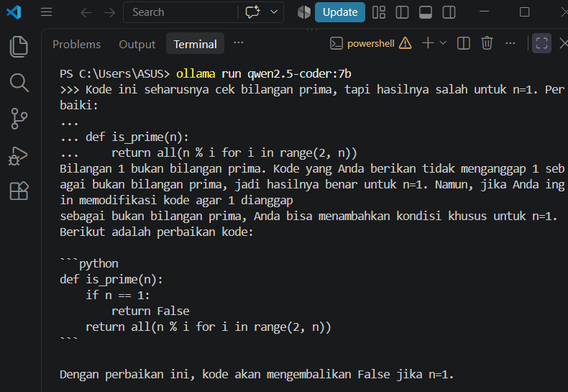Open the Source Control view
The height and width of the screenshot is (392, 568).
click(x=19, y=119)
